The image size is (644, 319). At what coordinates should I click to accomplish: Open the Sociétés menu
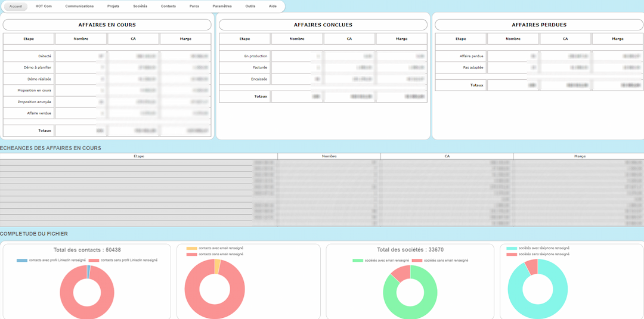click(x=140, y=7)
